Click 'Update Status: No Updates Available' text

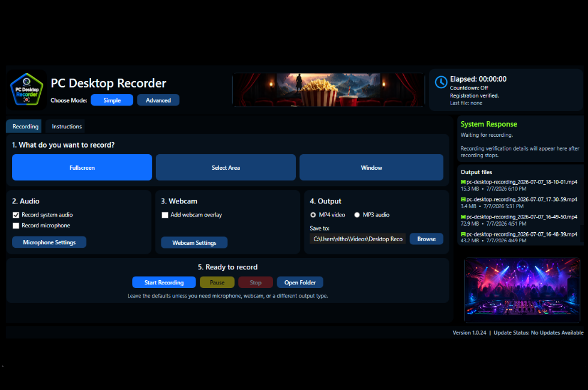tap(539, 332)
